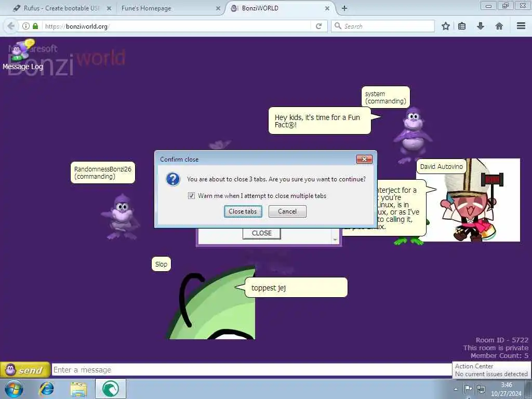Click the 'RandomnessBonzi26 (commanding)' name label

103,172
